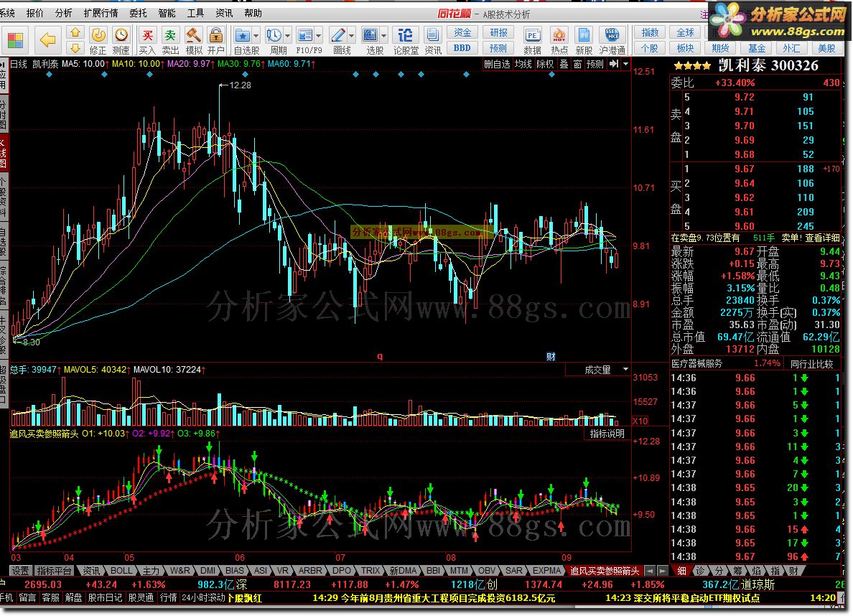Toggle the 除权 ex-rights adjustment
This screenshot has width=853, height=616.
click(545, 64)
